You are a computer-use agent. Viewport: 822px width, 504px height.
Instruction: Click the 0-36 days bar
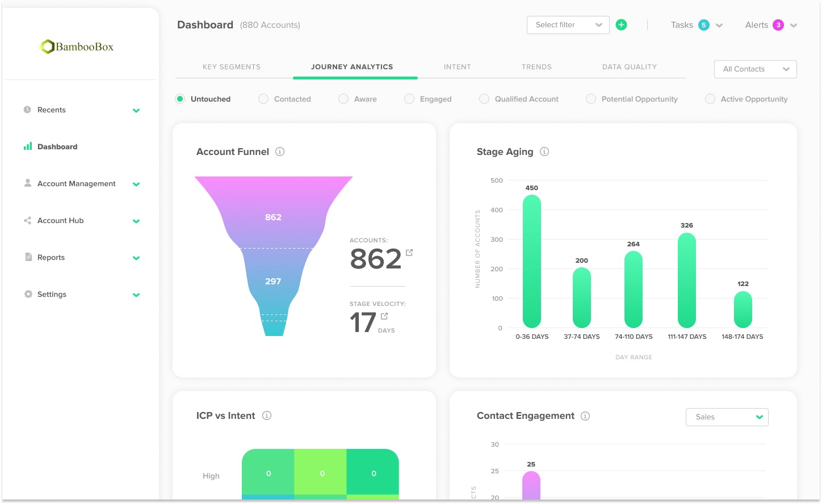click(531, 261)
